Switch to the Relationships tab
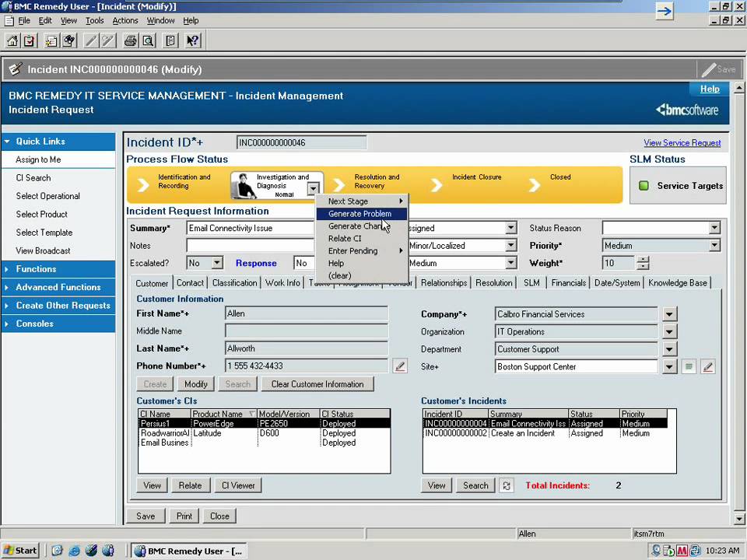Viewport: 747px width, 560px height. (444, 283)
